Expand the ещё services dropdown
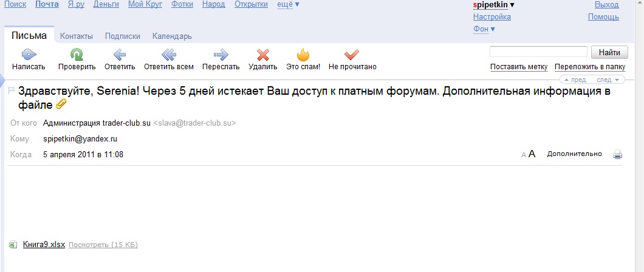644x272 pixels. point(289,4)
